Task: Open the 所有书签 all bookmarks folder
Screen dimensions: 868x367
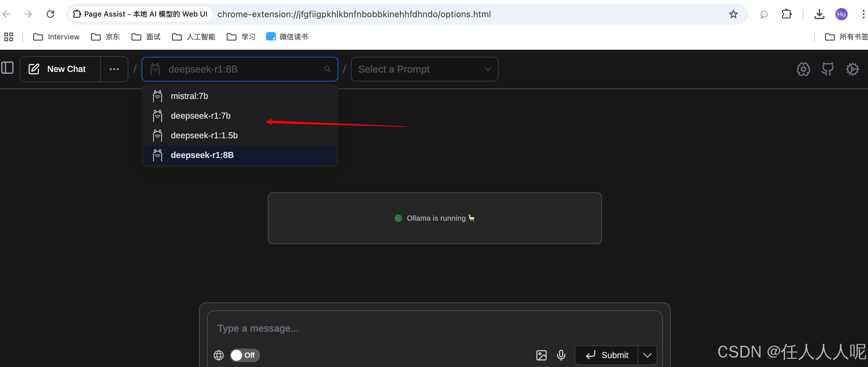Action: (x=846, y=37)
